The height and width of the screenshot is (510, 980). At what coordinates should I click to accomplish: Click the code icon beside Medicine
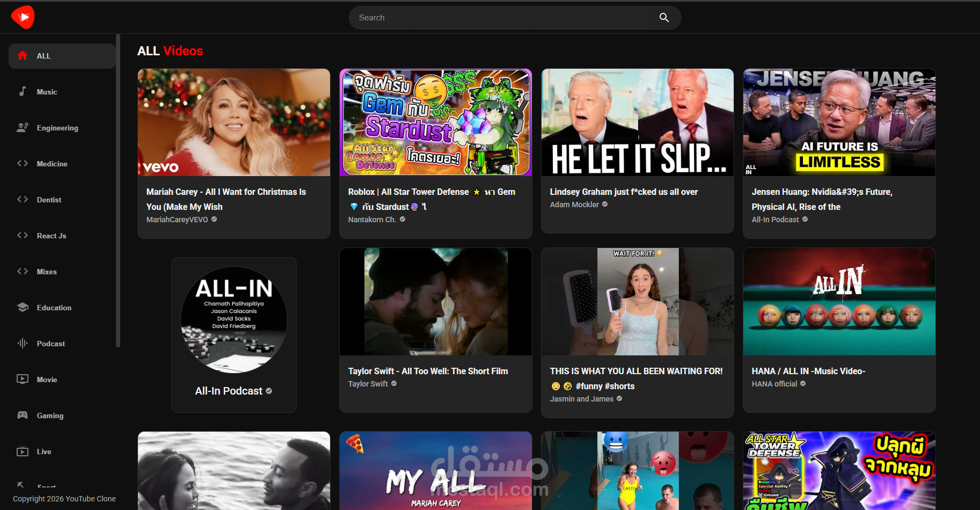click(23, 164)
